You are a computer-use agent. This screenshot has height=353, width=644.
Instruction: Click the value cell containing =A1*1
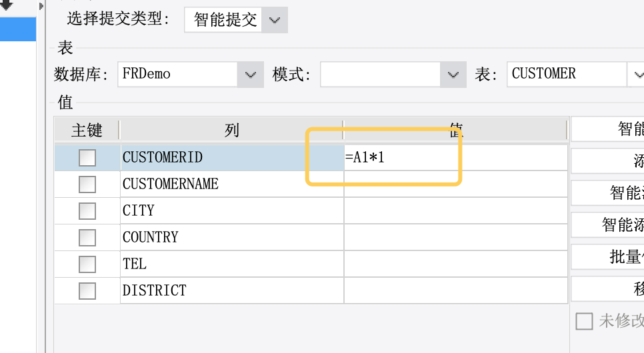pos(400,158)
